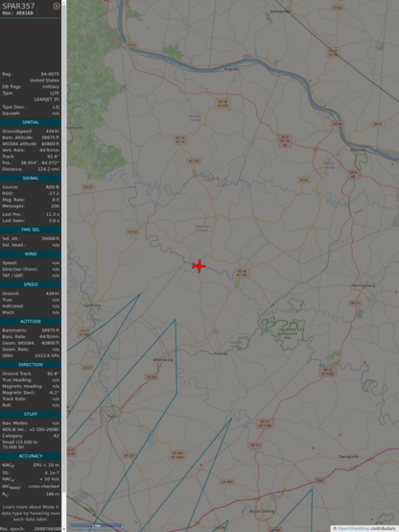The height and width of the screenshot is (532, 399).
Task: Click the KY 11 KY 1325 highway marker
Action: click(328, 372)
